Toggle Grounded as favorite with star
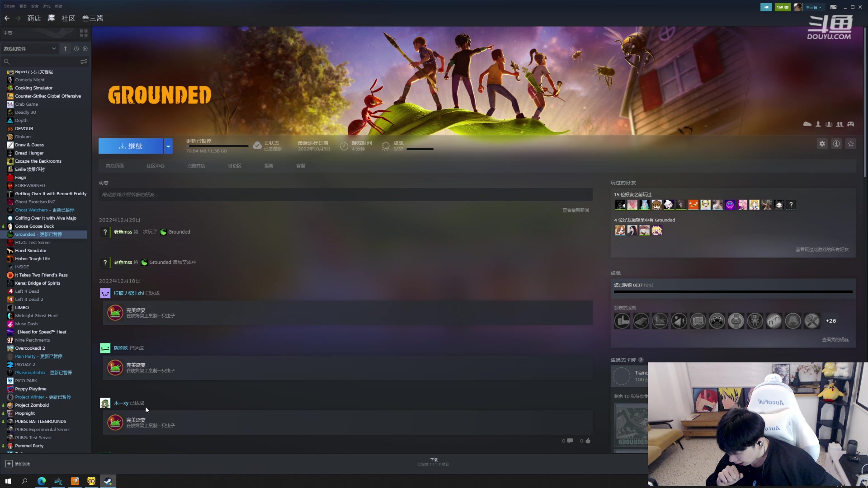868x488 pixels. 851,144
